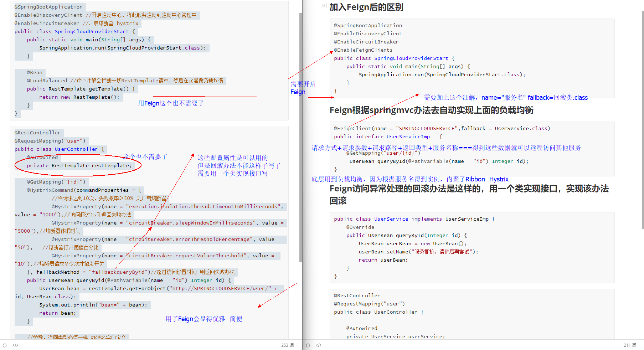Click 'circuitBreaker.requestVolumeThreshold' property

tap(186, 256)
